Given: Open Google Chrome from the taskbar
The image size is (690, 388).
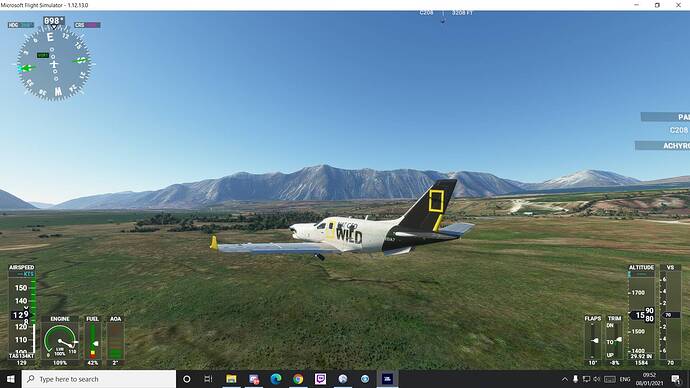Looking at the screenshot, I should [298, 379].
